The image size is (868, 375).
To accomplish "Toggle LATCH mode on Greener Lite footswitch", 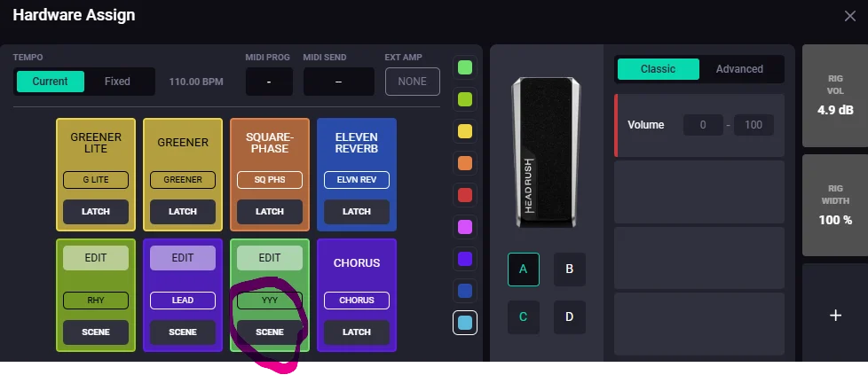I will click(96, 212).
